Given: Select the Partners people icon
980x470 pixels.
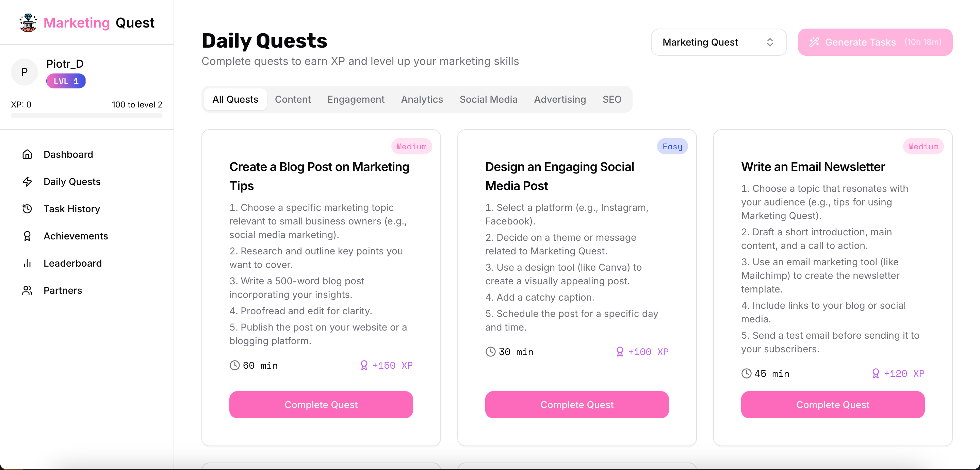Looking at the screenshot, I should pyautogui.click(x=27, y=290).
